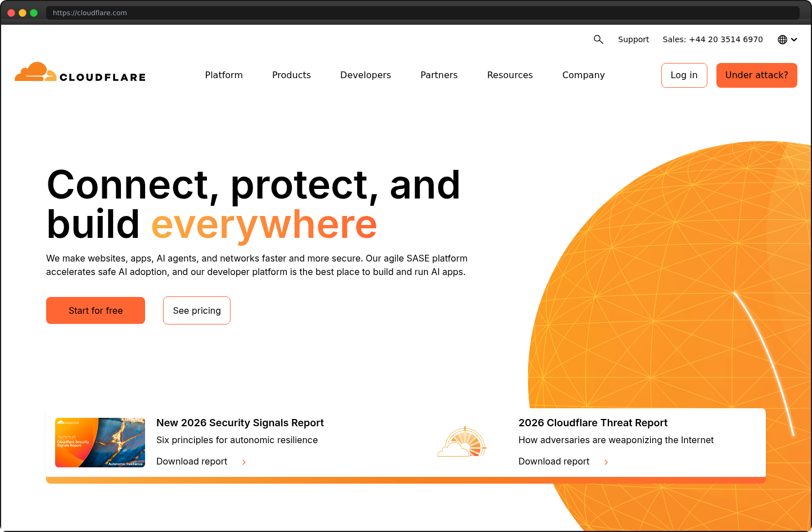The height and width of the screenshot is (532, 812).
Task: Click the Security Signals Report cover thumbnail
Action: coord(100,443)
